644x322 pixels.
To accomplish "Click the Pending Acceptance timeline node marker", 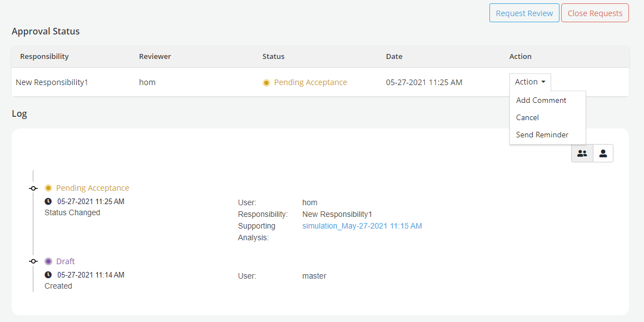I will pos(33,189).
